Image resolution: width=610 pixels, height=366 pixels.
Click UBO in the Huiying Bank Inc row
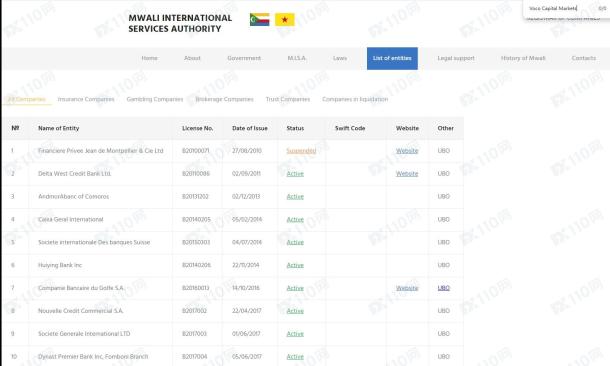[443, 265]
